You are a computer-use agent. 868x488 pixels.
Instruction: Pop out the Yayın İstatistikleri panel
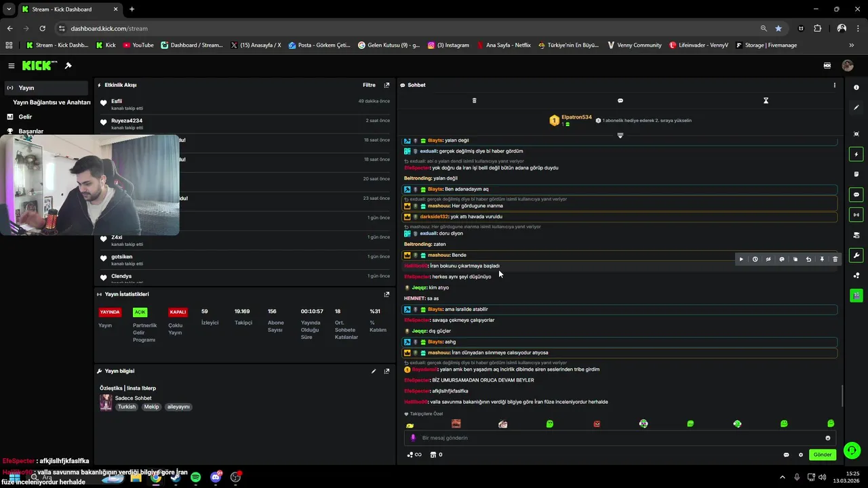[x=387, y=295]
